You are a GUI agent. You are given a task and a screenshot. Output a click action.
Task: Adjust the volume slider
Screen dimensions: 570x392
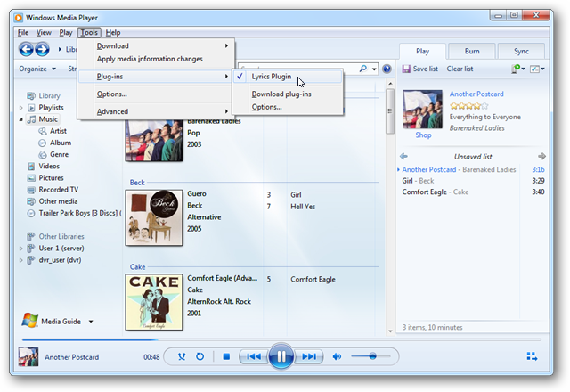[370, 356]
